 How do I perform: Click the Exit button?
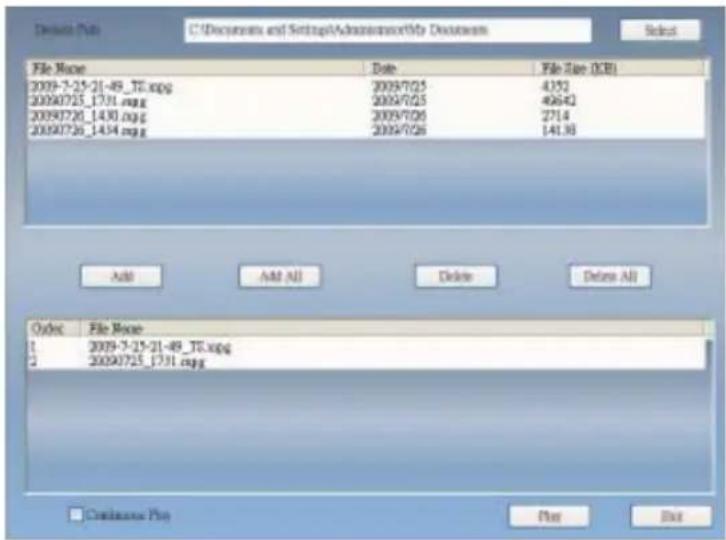[671, 516]
